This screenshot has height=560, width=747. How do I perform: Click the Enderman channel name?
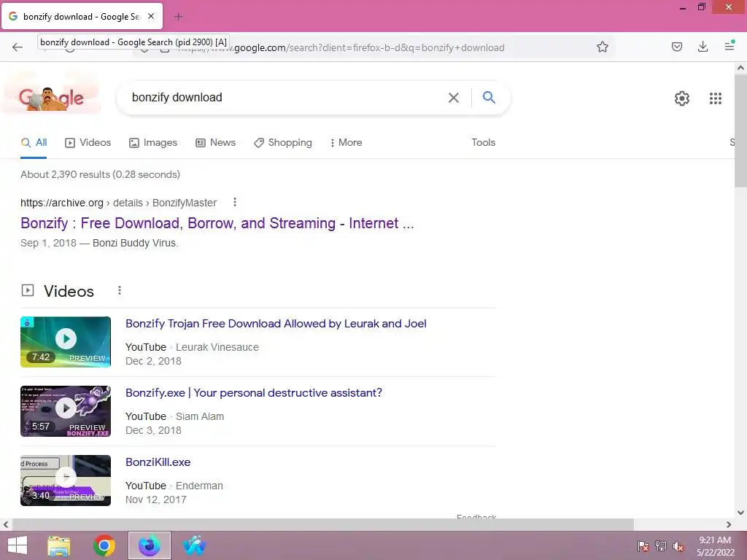[199, 486]
